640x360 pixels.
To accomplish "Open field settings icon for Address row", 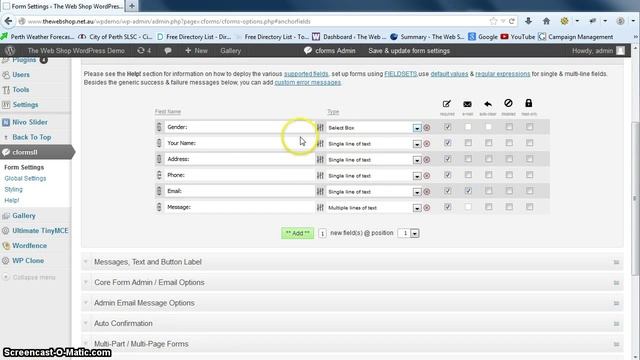I will tap(320, 160).
